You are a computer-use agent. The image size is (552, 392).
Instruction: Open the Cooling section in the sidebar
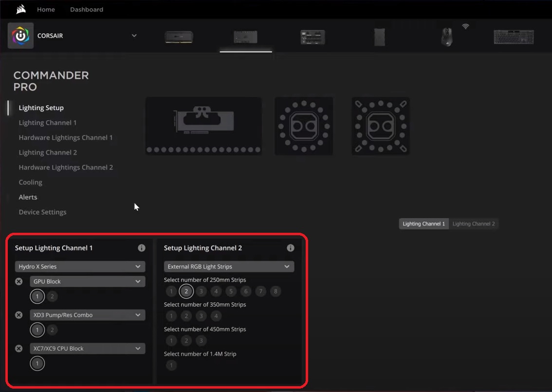coord(30,182)
